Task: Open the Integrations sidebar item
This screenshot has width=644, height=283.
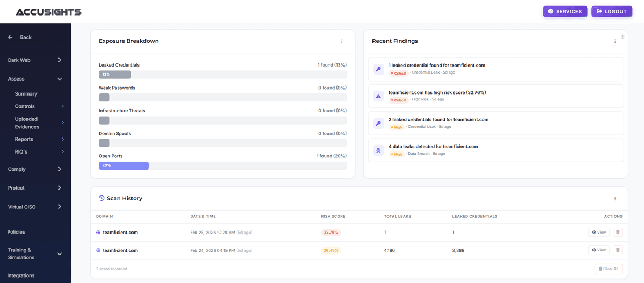Action: tap(21, 275)
